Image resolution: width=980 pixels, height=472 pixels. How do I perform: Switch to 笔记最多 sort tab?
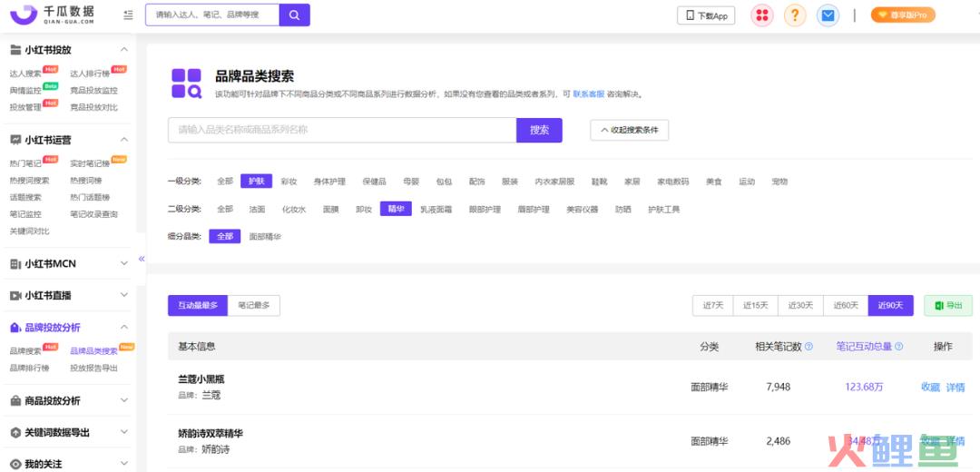[254, 305]
